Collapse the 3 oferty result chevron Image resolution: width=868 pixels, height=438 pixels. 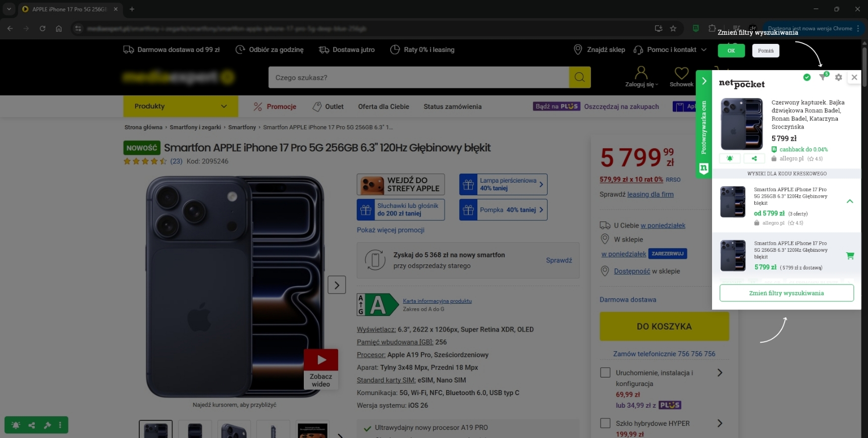point(850,201)
